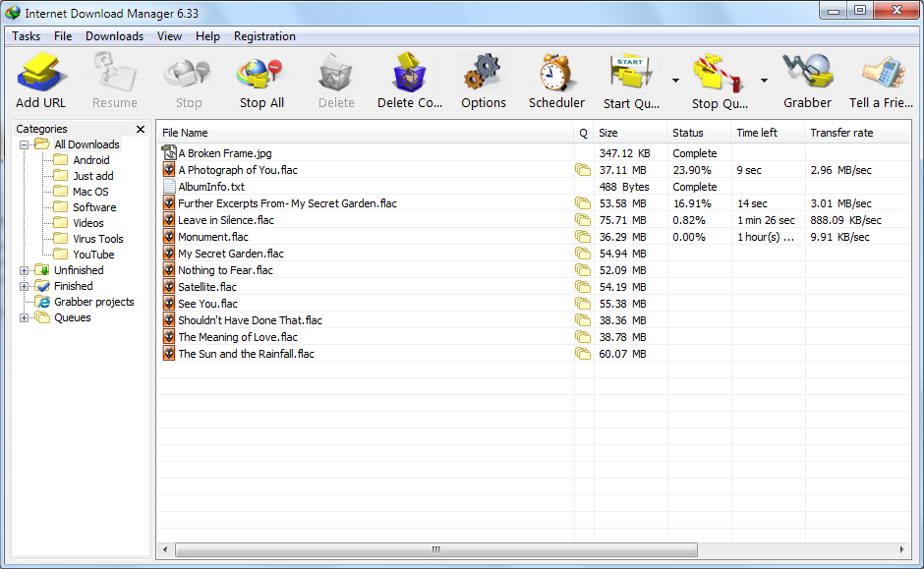Sort by the Q column header
Screen dimensions: 924x569
click(583, 133)
